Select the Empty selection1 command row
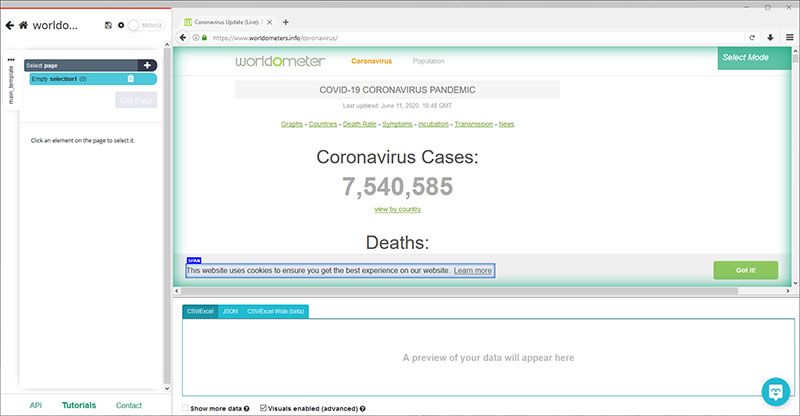This screenshot has width=800, height=416. [x=93, y=79]
